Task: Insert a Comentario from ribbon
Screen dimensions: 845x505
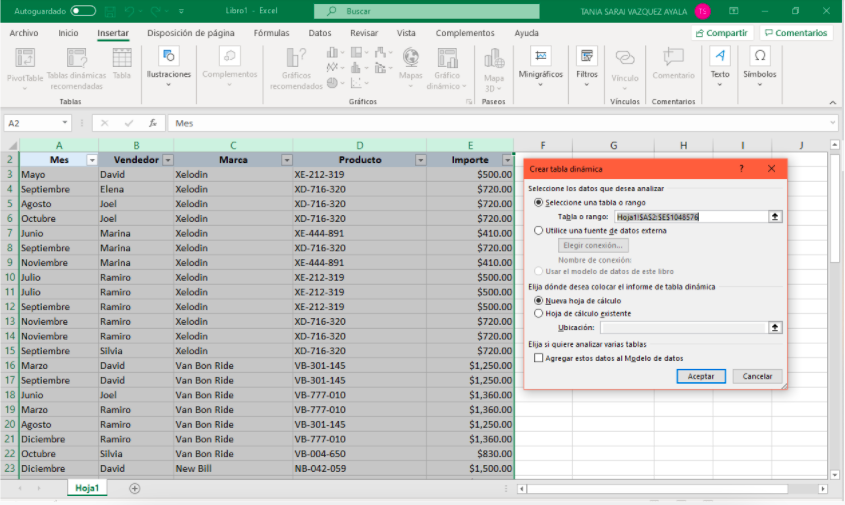Action: pos(673,64)
